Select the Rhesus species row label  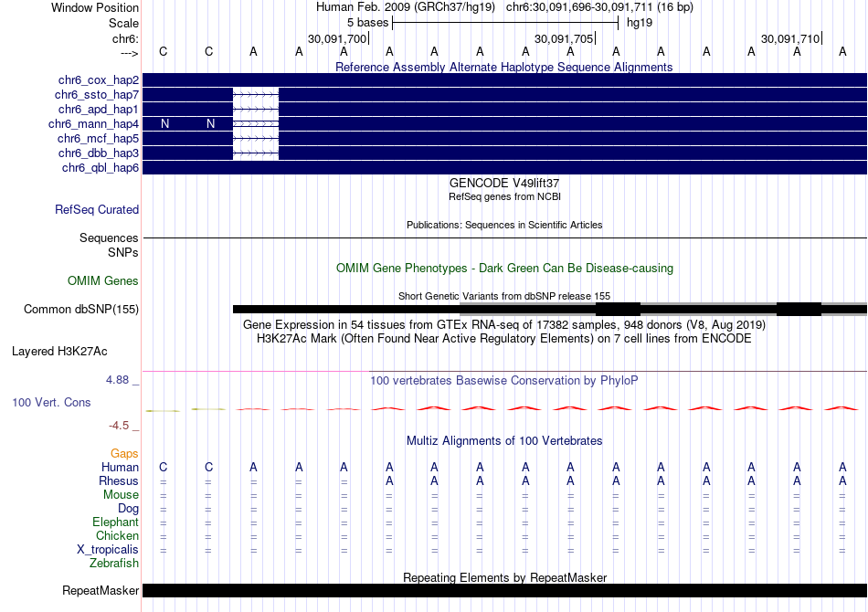click(119, 480)
